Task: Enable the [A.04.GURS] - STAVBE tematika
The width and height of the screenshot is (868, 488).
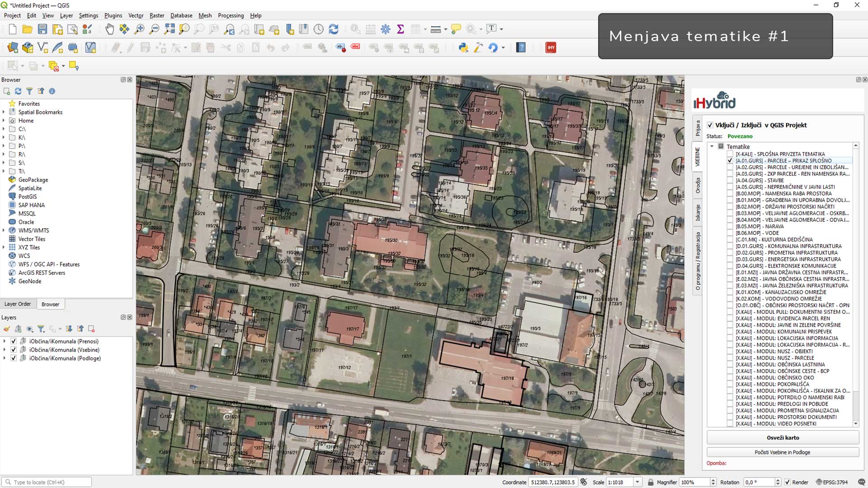Action: [x=730, y=180]
